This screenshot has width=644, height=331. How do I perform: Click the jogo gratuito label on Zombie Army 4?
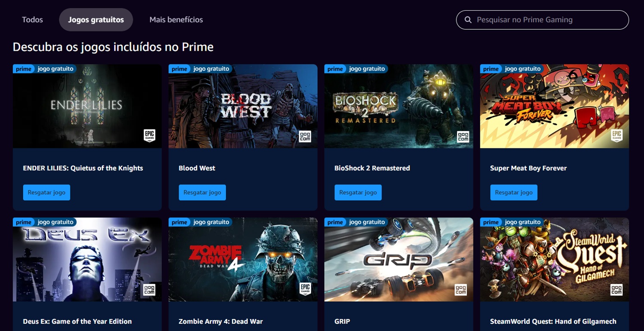click(211, 222)
